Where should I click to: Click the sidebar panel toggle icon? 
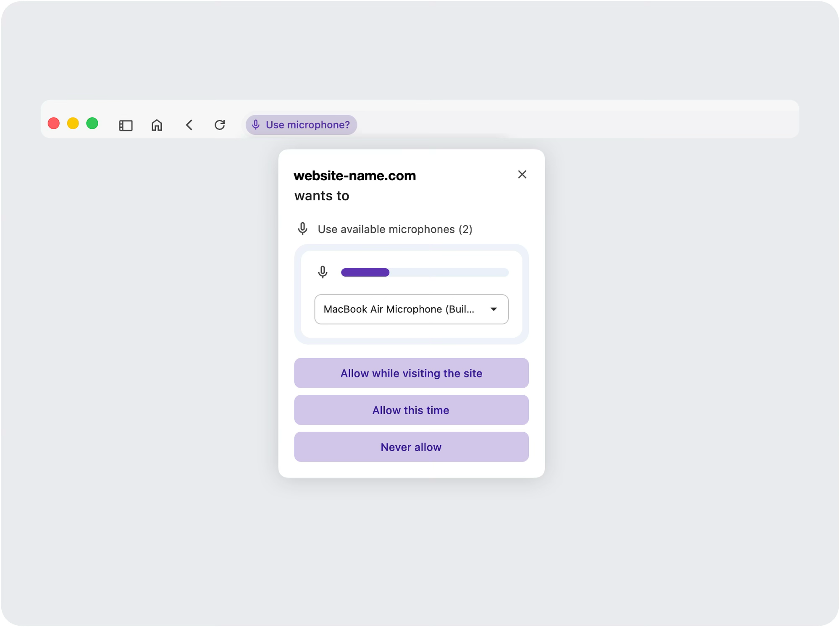click(x=126, y=125)
